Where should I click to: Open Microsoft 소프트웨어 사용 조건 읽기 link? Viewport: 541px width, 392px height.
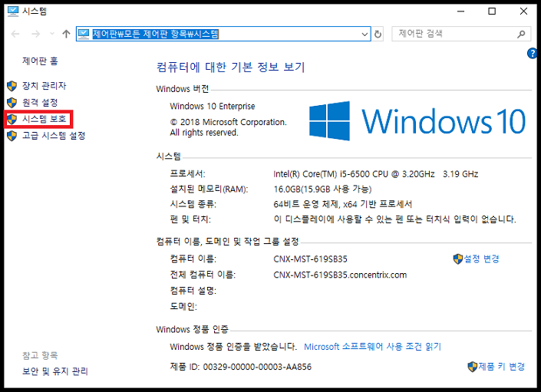373,347
